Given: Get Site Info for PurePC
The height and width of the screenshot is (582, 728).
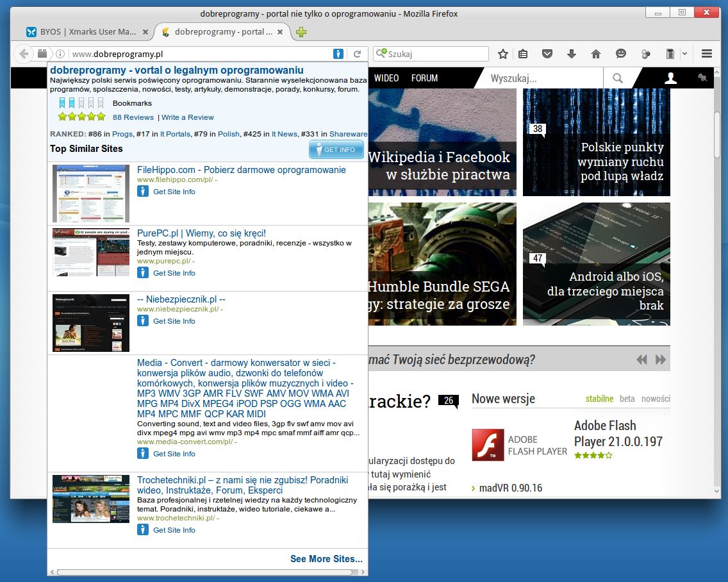Looking at the screenshot, I should coord(166,273).
